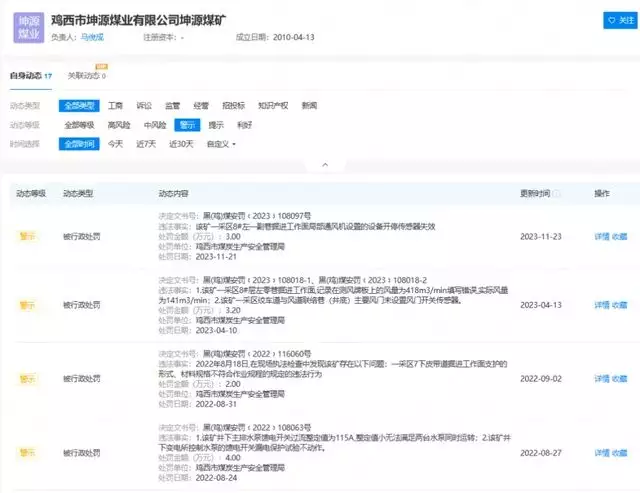Click the 坤源煤业 company logo
The height and width of the screenshot is (493, 640).
pos(29,27)
